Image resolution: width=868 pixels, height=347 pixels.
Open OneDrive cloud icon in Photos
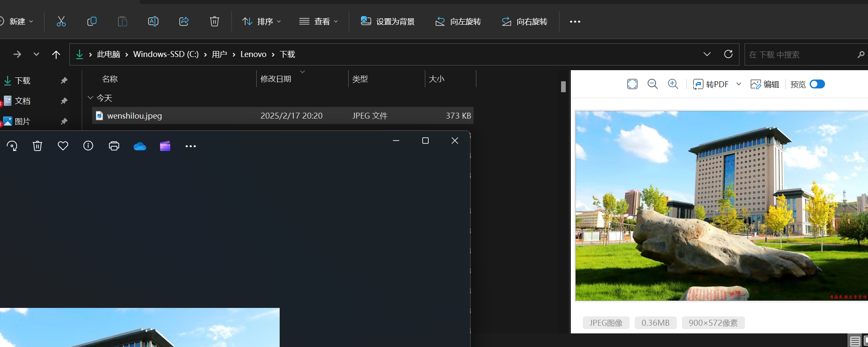coord(140,146)
